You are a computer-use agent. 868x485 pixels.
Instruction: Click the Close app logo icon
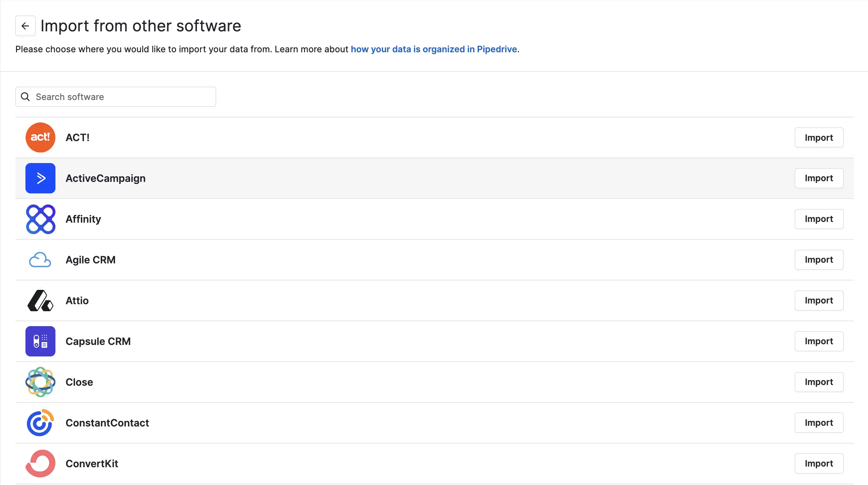pos(40,382)
